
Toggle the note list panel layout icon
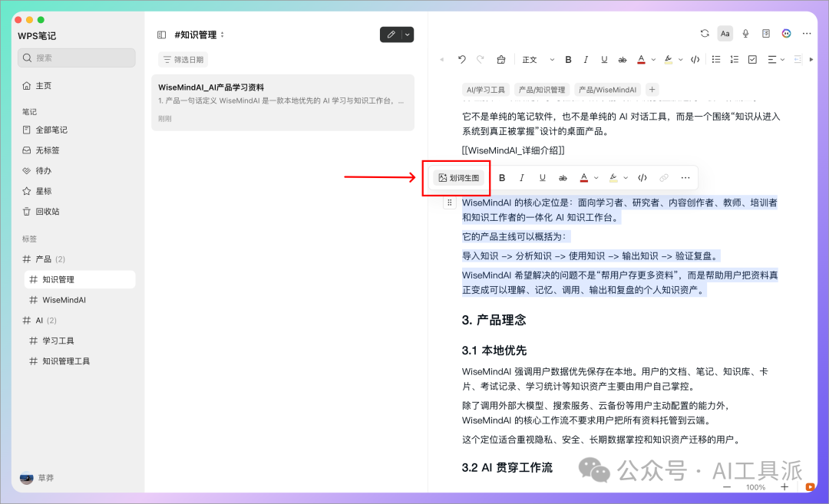coord(162,35)
